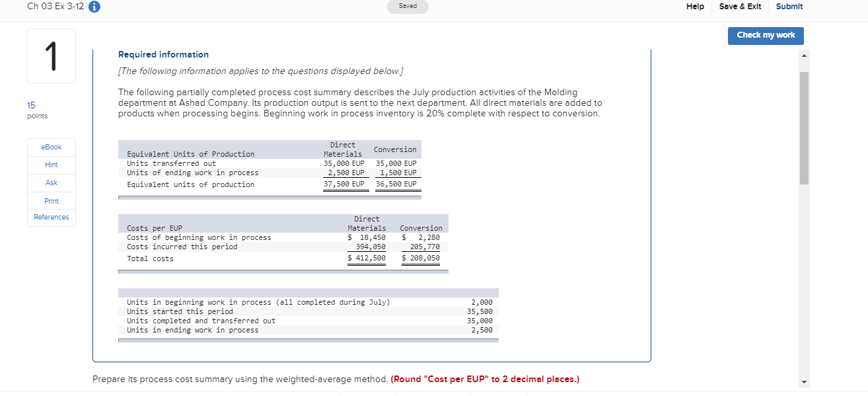
Task: Reveal a Hint for this exercise
Action: [x=51, y=165]
